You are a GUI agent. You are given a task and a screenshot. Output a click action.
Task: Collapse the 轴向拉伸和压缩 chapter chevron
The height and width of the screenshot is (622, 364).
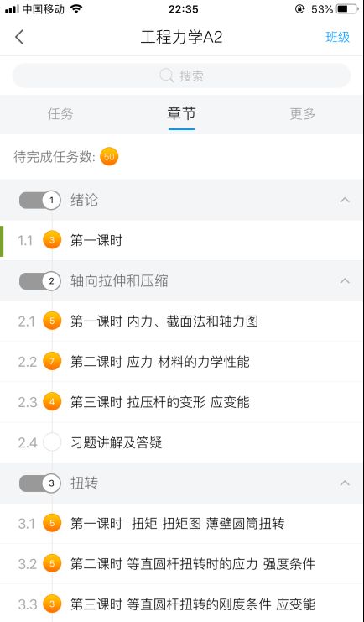click(345, 281)
